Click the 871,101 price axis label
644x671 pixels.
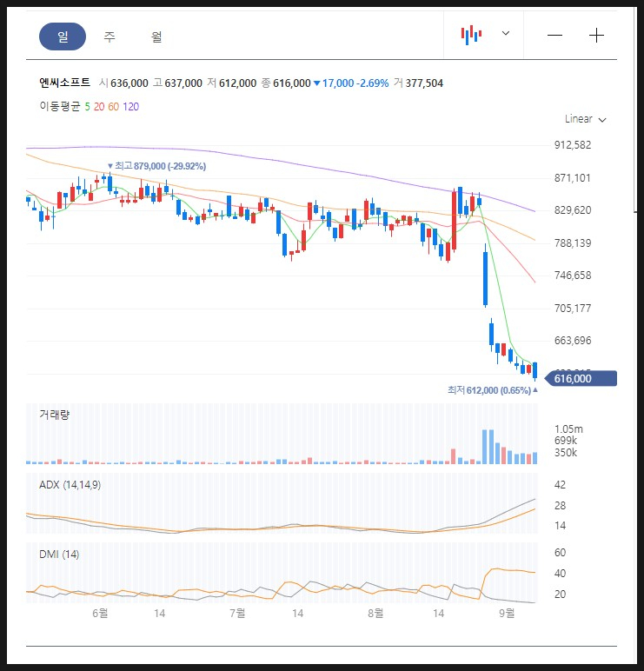click(573, 178)
